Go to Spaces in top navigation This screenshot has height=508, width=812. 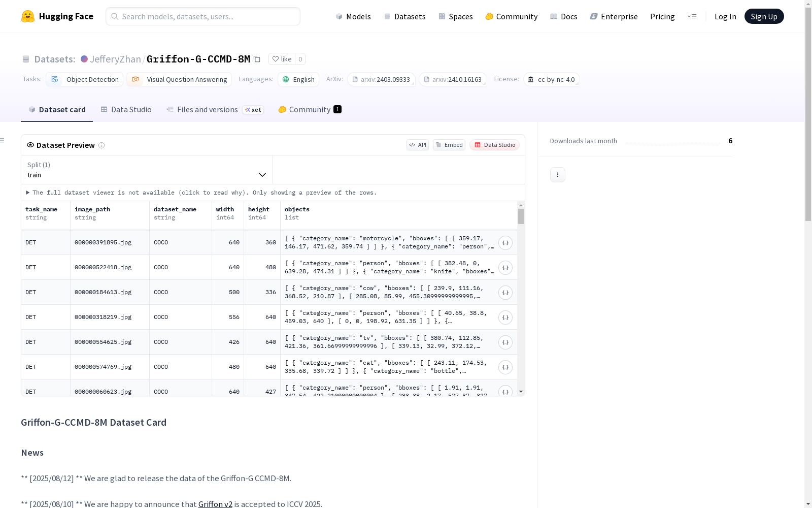click(x=456, y=16)
